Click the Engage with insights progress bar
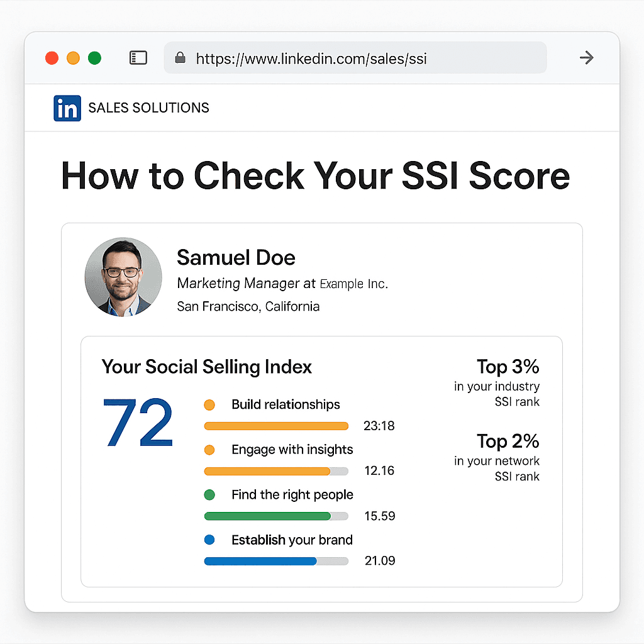The image size is (644, 644). coord(276,471)
